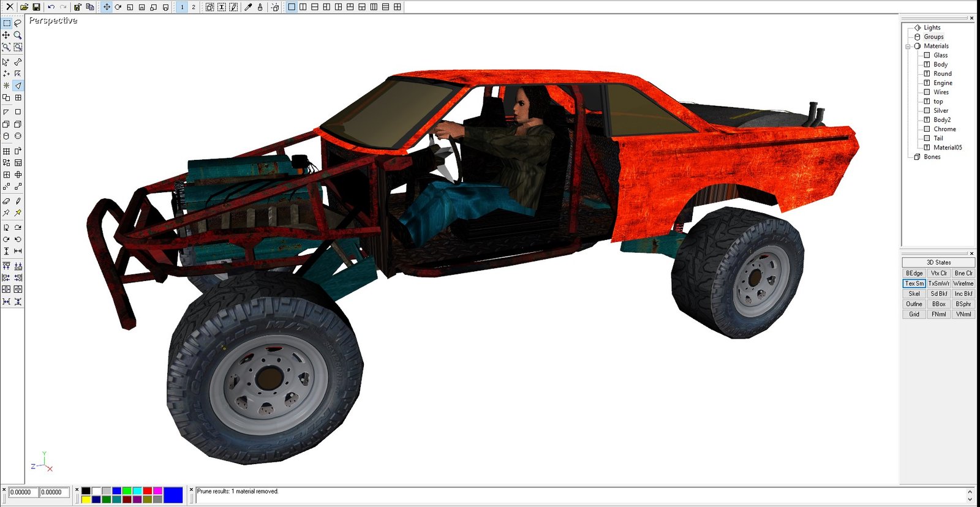This screenshot has width=980, height=507.
Task: Select the Chrome material
Action: click(944, 129)
